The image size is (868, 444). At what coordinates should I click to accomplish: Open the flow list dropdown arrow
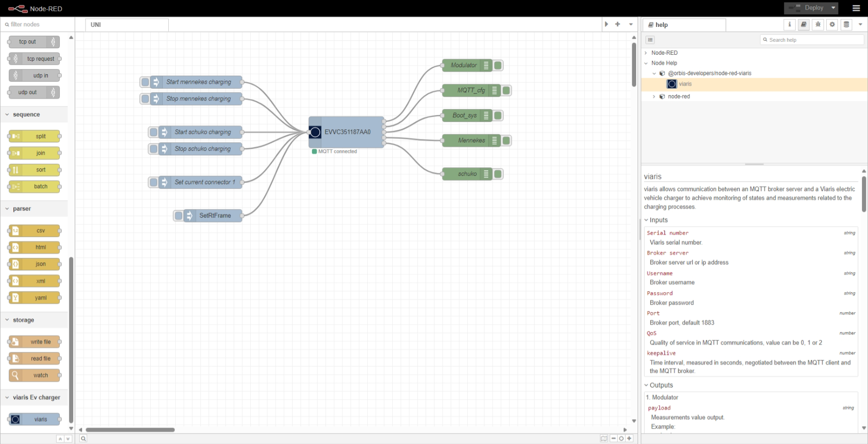click(631, 24)
